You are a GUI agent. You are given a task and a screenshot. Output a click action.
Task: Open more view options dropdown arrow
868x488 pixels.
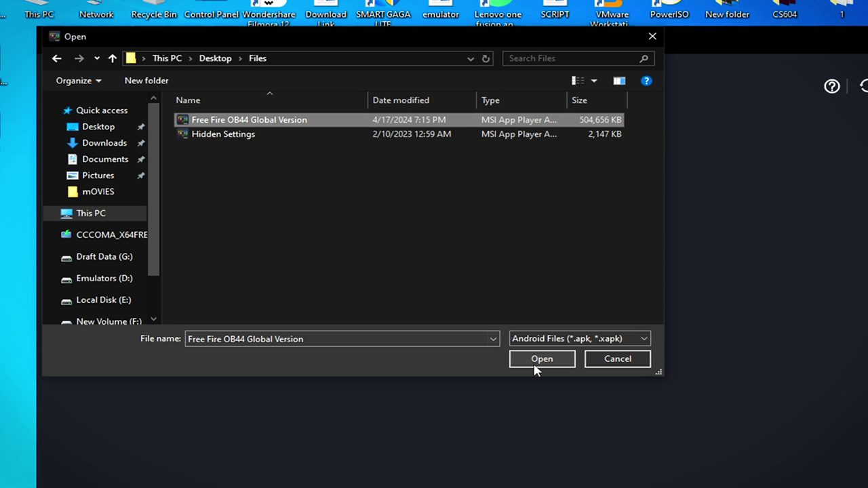[x=594, y=81]
